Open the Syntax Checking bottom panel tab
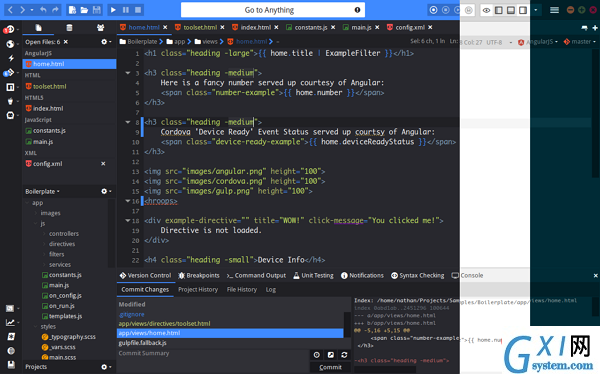The image size is (600, 374). click(417, 275)
